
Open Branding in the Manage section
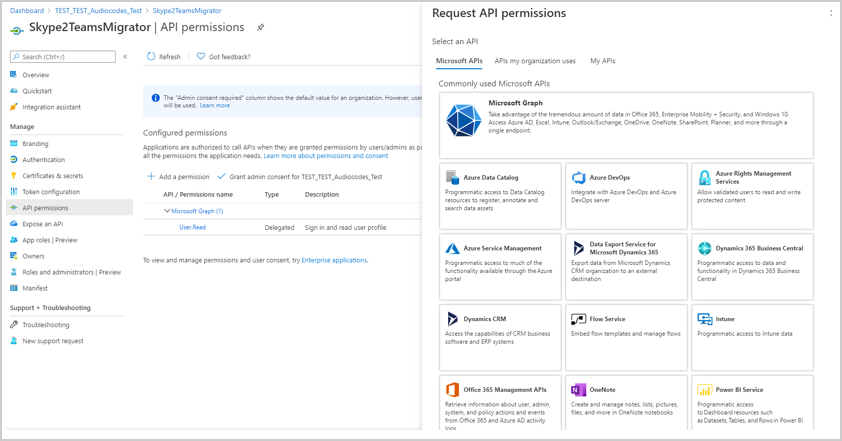tap(35, 143)
